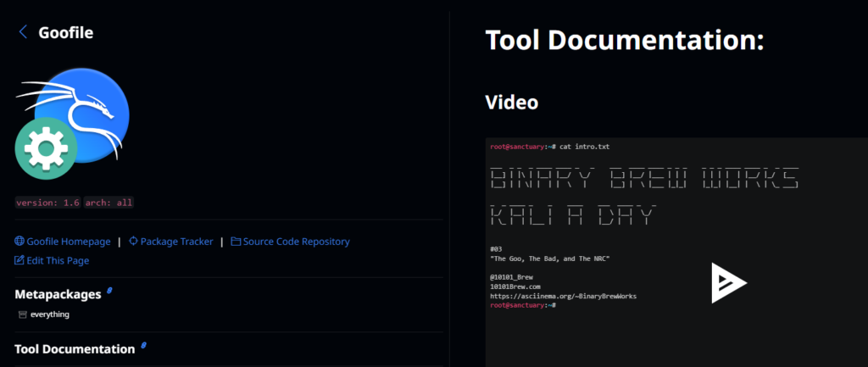The height and width of the screenshot is (367, 868).
Task: Open the Package Tracker link
Action: 176,242
